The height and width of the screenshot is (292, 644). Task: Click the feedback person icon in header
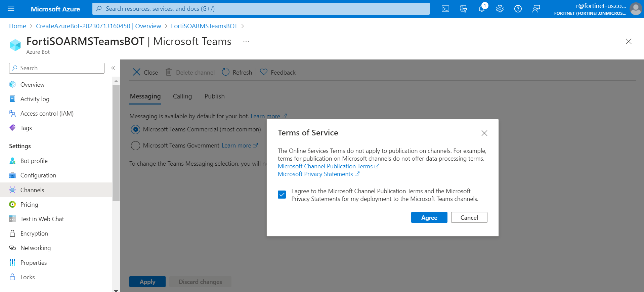click(536, 9)
